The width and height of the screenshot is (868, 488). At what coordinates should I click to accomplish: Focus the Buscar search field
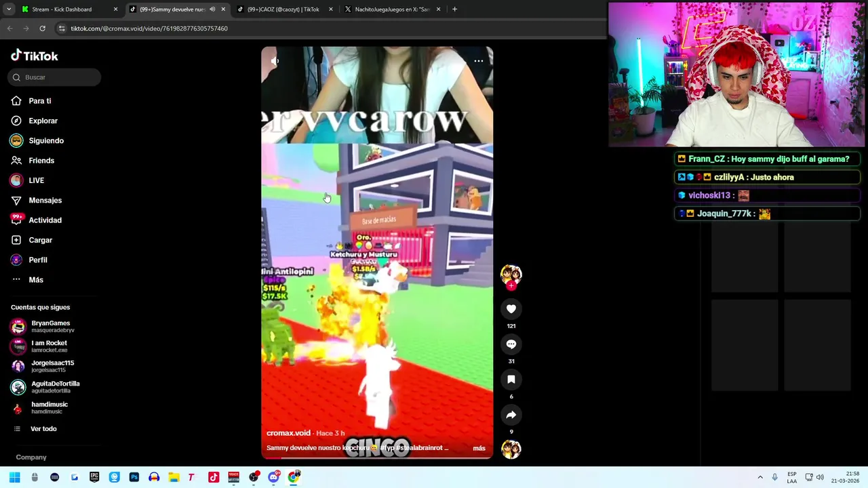click(x=54, y=77)
